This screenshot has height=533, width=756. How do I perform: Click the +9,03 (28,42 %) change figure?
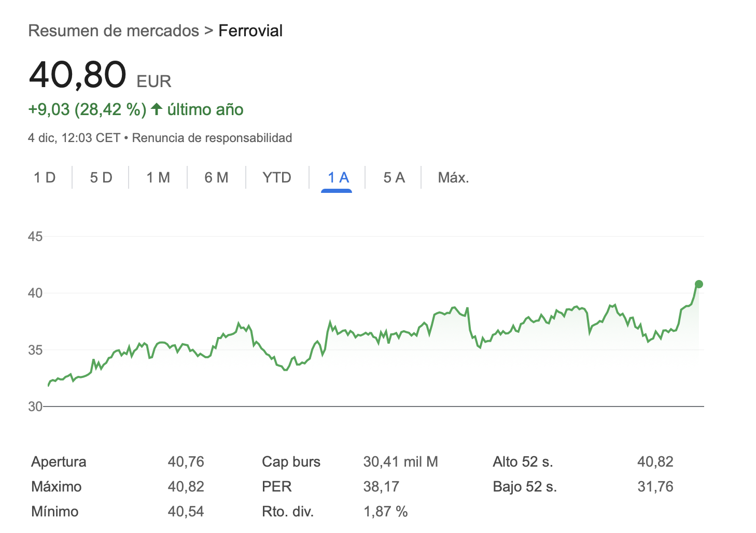[x=87, y=109]
